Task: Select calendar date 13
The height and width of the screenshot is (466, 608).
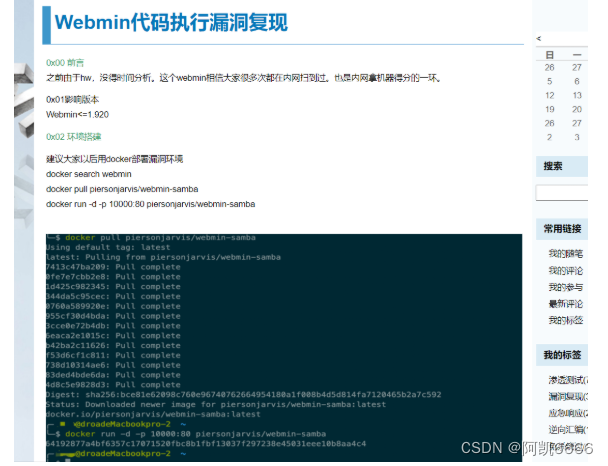Action: tap(577, 95)
